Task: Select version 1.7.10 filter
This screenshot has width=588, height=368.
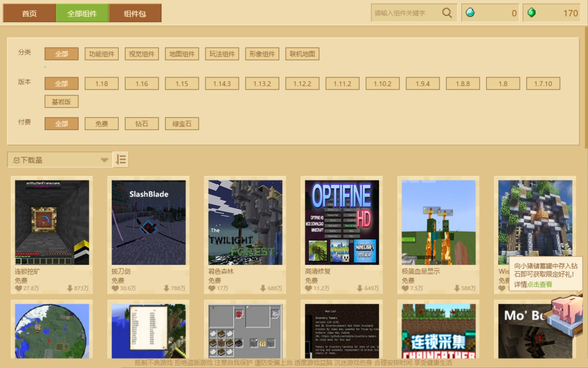Action: click(543, 83)
